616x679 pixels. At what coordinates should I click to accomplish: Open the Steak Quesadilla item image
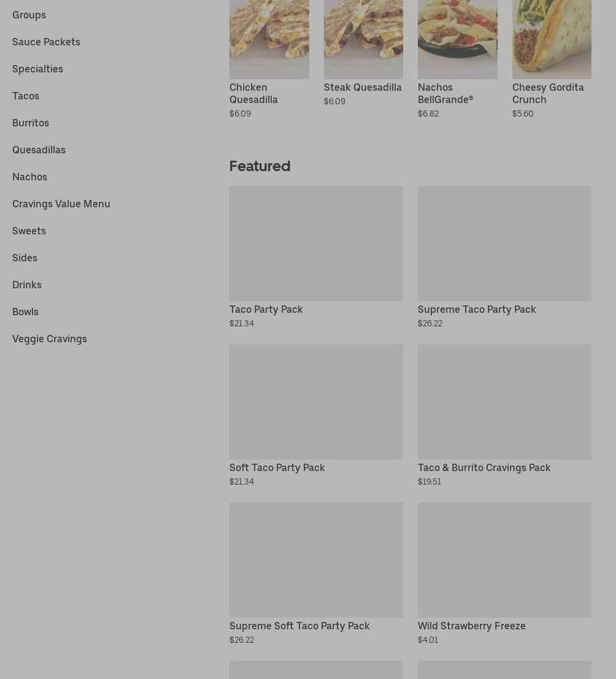(x=363, y=39)
